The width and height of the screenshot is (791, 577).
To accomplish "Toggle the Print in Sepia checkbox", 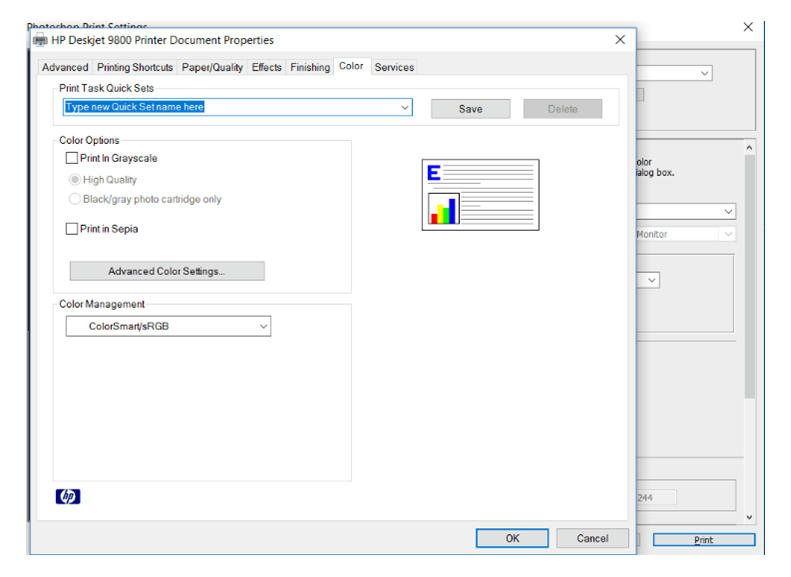I will tap(72, 229).
